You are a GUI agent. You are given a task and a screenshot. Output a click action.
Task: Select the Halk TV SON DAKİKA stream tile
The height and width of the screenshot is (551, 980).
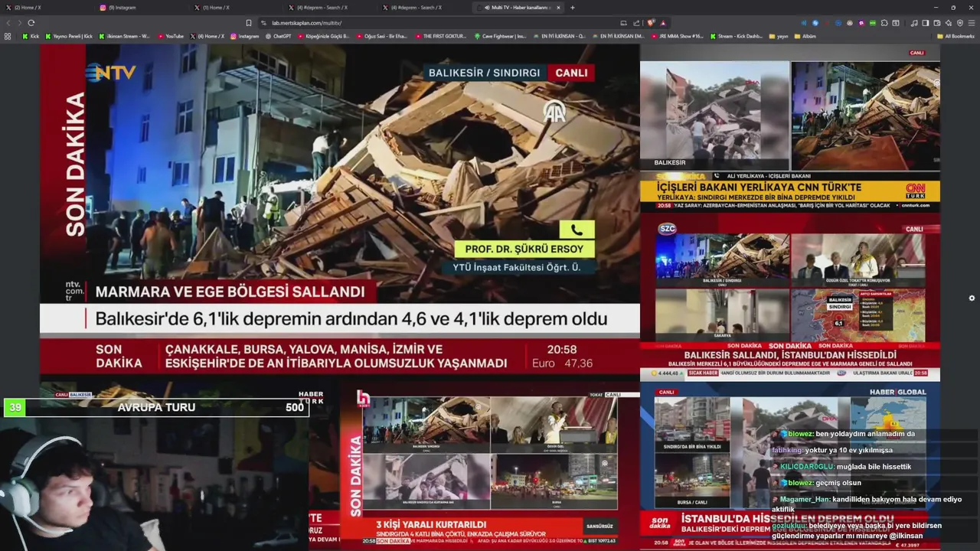tap(490, 466)
